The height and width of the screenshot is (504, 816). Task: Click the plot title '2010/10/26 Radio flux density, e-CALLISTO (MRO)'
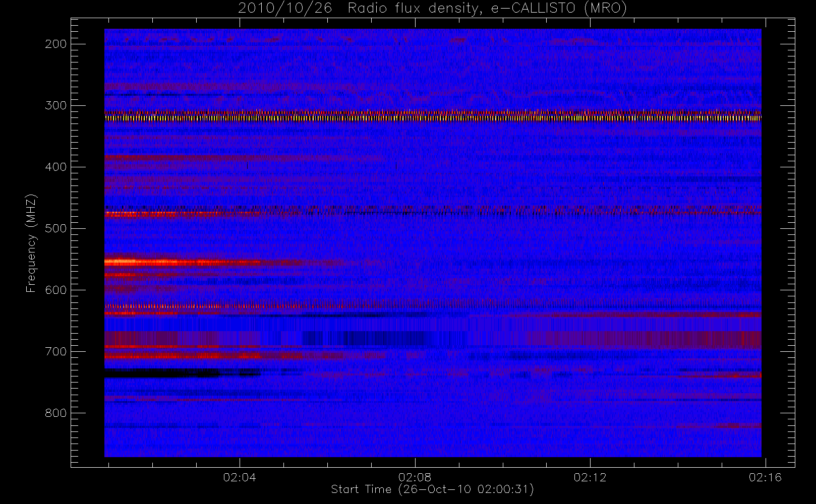tap(432, 9)
